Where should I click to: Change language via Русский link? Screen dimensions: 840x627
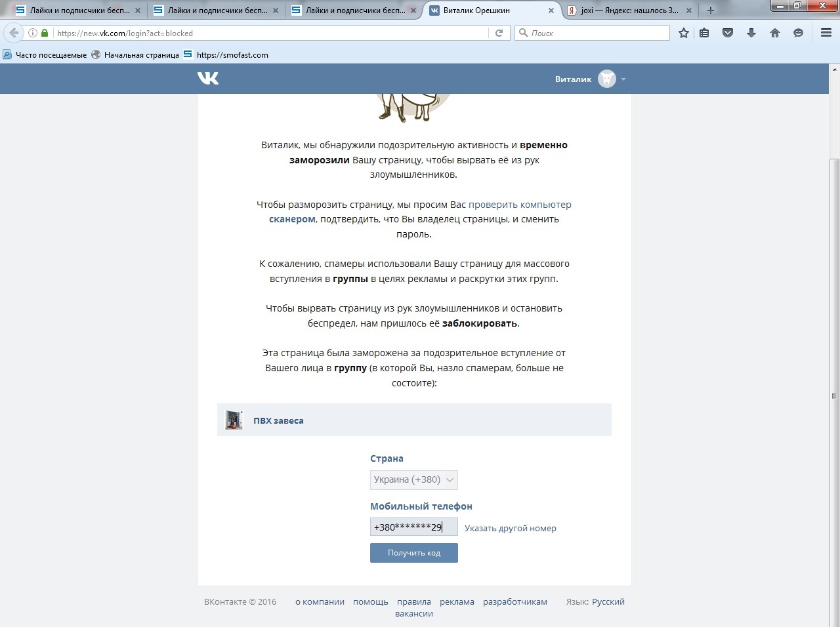point(608,601)
